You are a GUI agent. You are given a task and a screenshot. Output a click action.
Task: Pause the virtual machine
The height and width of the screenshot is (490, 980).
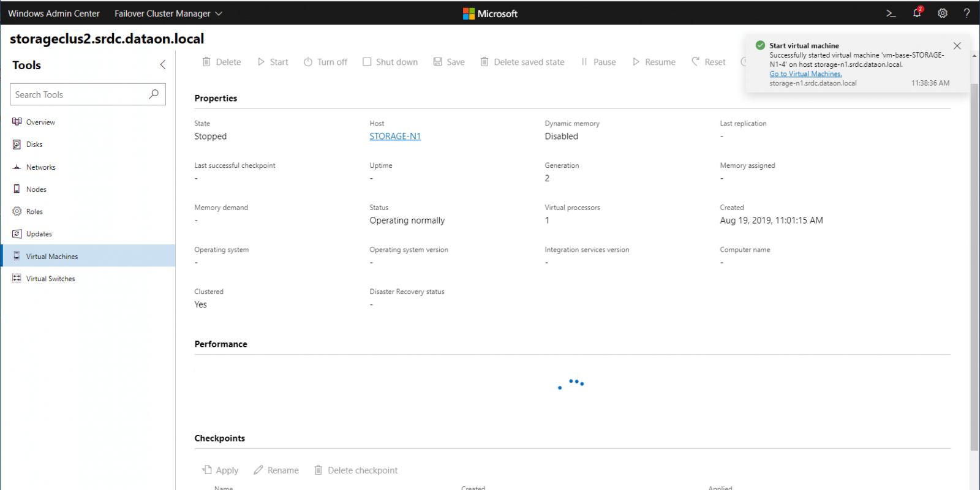pos(598,62)
